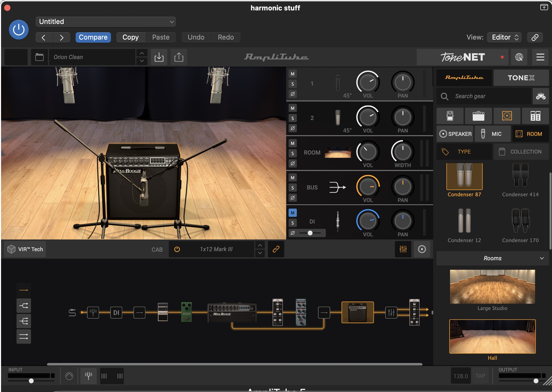Toggle the cabinet power button
The width and height of the screenshot is (552, 392).
point(177,249)
